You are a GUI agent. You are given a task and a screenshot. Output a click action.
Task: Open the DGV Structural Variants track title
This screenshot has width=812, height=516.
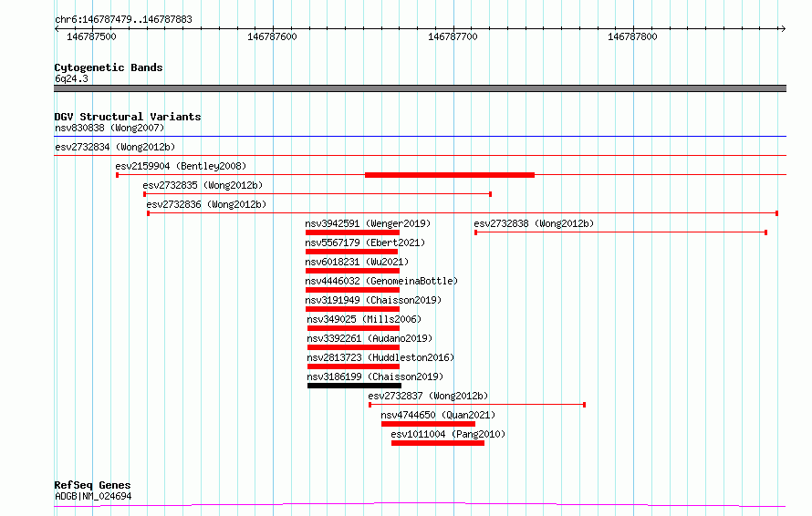(128, 117)
